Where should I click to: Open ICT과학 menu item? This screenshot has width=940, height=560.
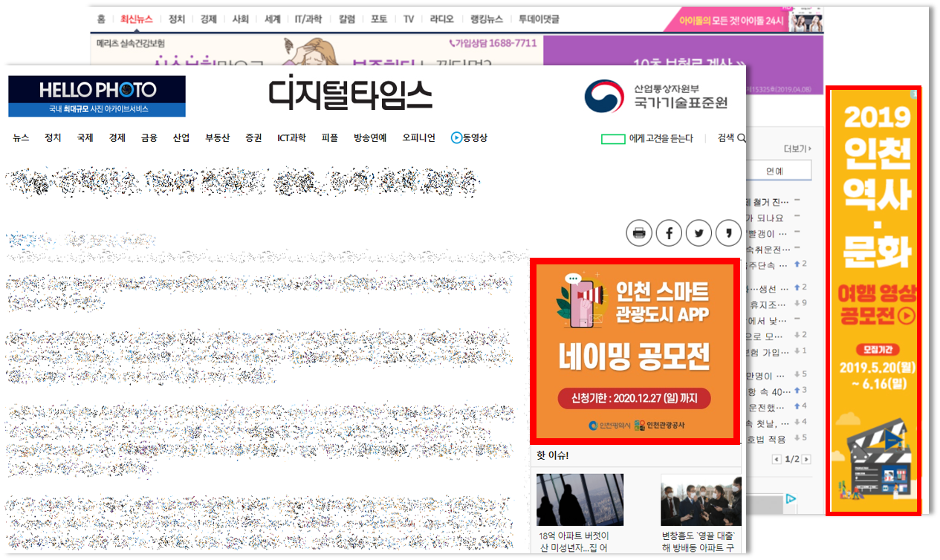click(291, 138)
